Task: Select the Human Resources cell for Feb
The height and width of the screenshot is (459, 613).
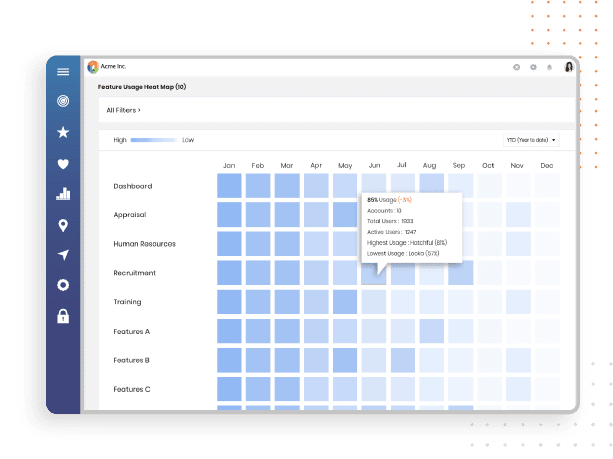Action: pos(258,244)
